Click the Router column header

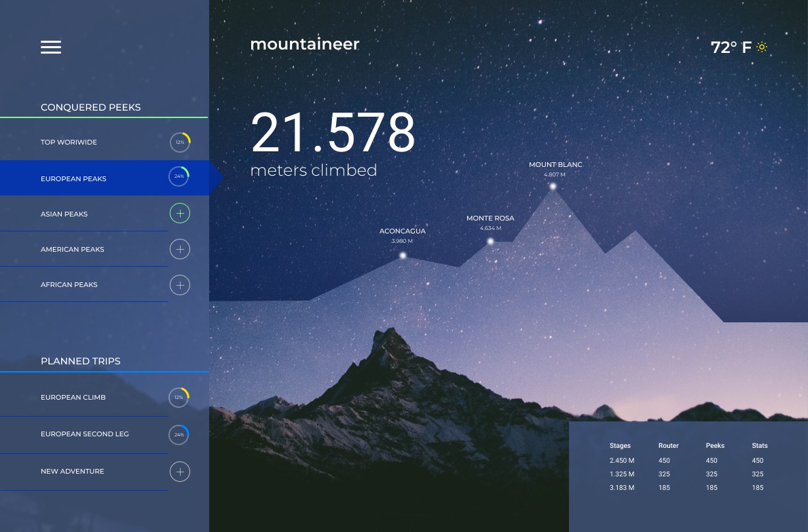[668, 445]
